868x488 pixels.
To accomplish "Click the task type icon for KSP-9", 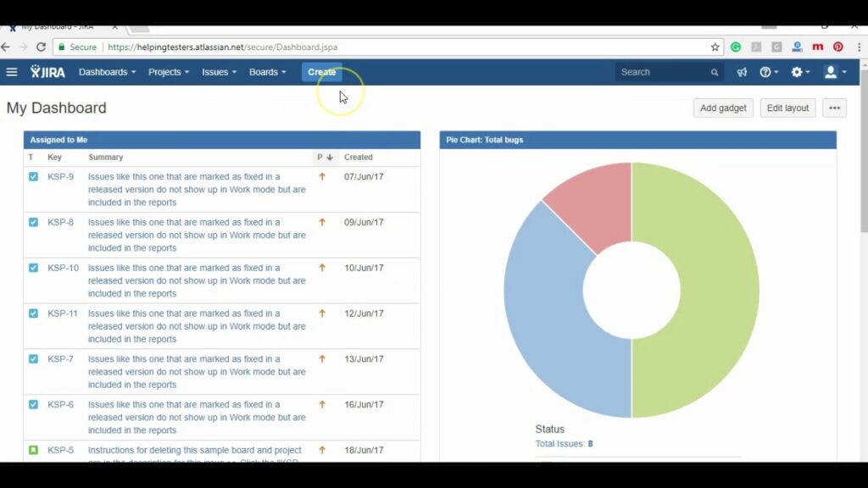I will 33,177.
